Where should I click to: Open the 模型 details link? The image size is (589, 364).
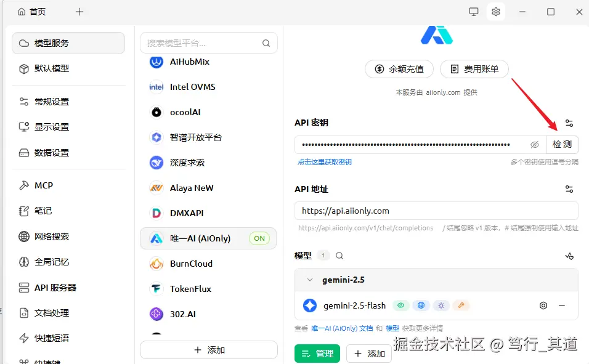click(392, 328)
